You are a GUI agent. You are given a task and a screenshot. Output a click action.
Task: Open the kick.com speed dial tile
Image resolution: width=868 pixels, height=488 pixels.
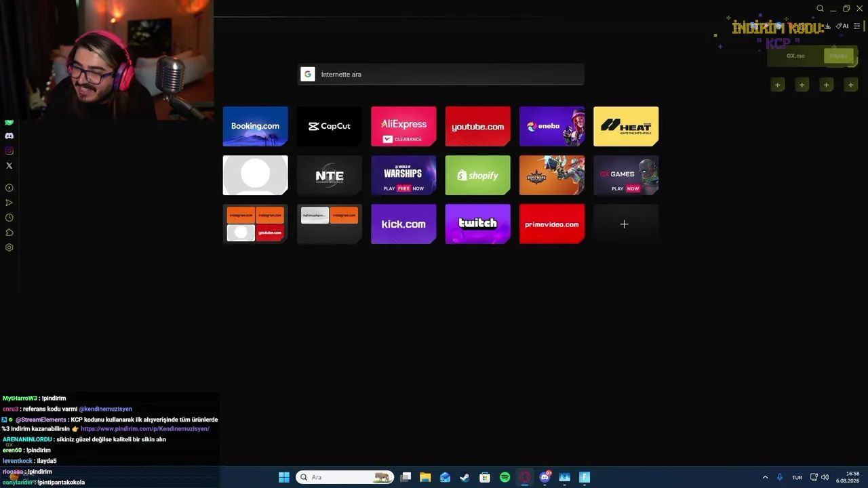(x=403, y=224)
